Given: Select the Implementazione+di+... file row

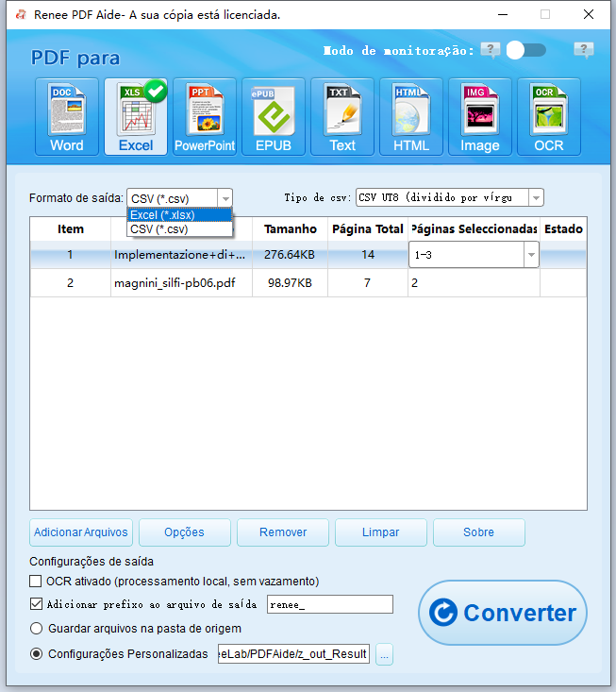Looking at the screenshot, I should (x=308, y=255).
